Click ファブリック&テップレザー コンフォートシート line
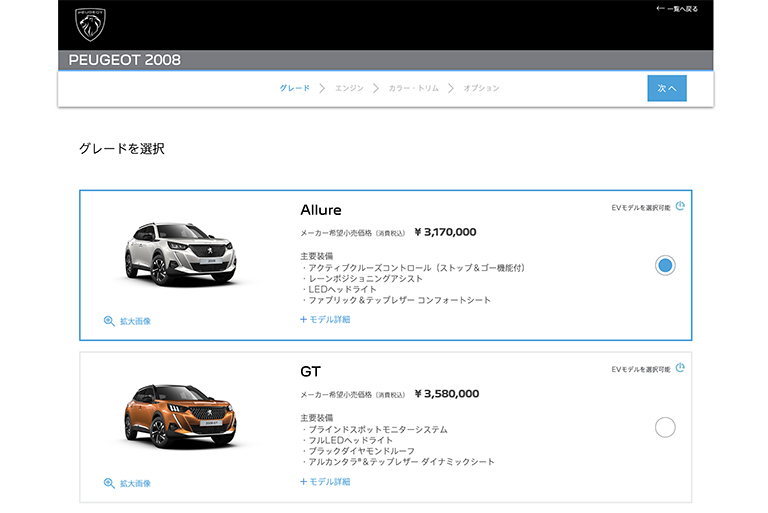768x513 pixels. (x=397, y=300)
